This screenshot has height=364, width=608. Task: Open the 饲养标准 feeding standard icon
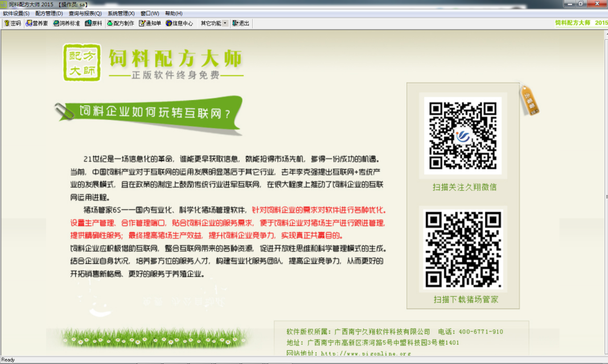pyautogui.click(x=67, y=23)
